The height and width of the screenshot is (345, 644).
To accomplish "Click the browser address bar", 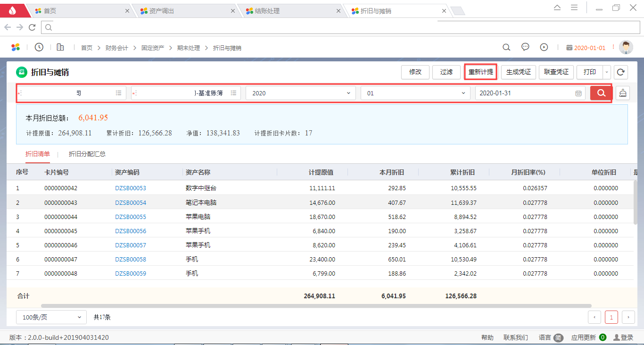I will click(340, 27).
